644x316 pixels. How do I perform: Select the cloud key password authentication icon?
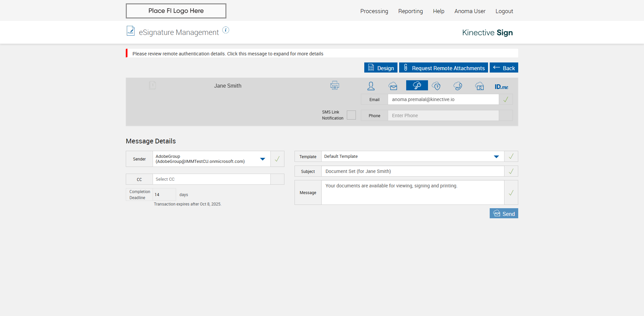pos(417,85)
